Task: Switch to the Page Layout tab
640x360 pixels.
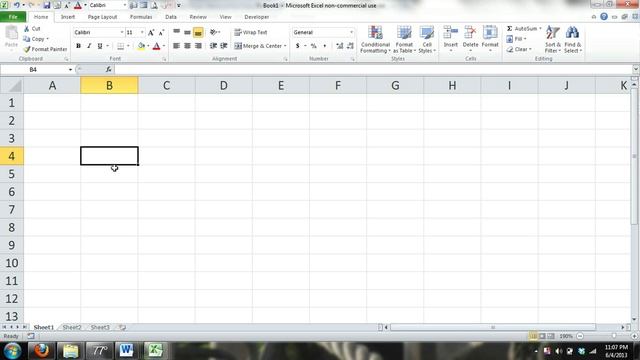Action: click(102, 17)
